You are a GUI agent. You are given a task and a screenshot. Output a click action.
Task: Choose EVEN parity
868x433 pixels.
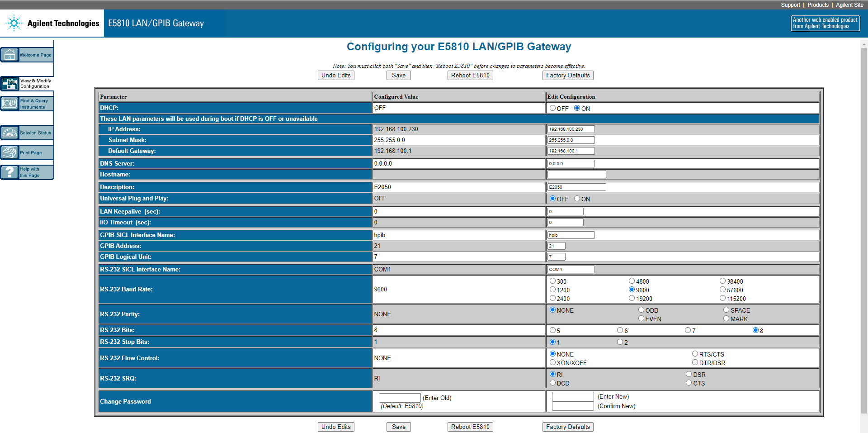(x=641, y=319)
